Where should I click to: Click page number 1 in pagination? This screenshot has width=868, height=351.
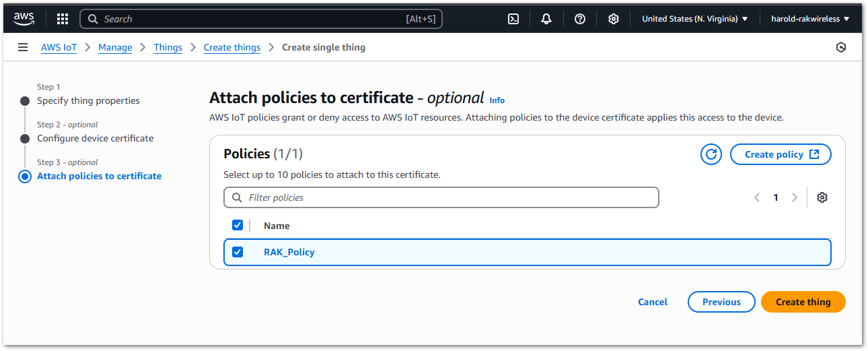click(x=776, y=197)
